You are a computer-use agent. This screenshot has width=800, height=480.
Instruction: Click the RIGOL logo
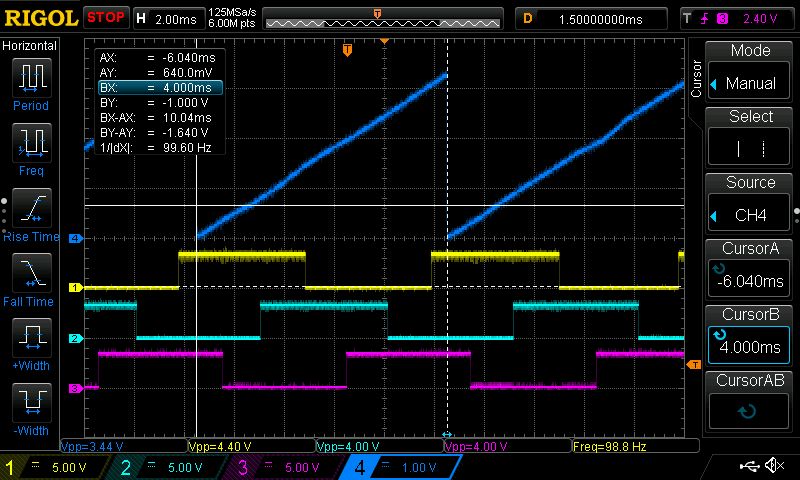tap(41, 18)
